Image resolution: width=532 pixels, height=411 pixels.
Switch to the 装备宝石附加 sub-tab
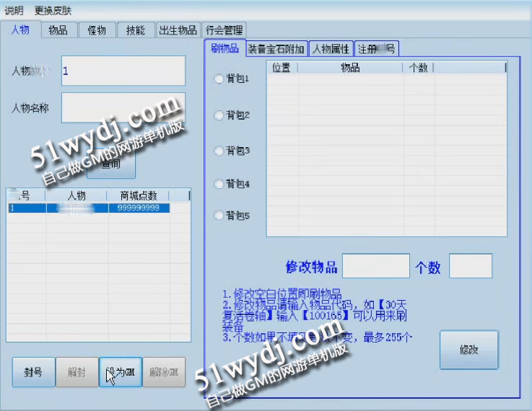276,49
